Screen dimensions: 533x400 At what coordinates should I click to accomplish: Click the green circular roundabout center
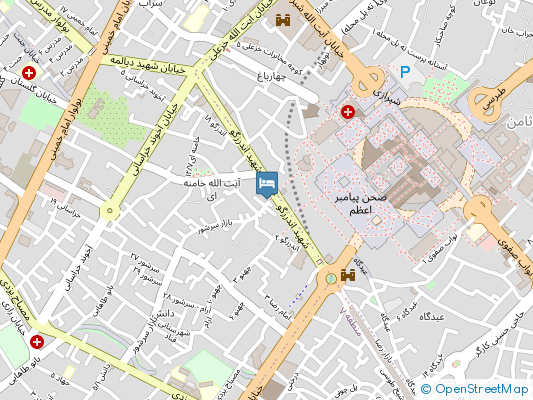330,279
